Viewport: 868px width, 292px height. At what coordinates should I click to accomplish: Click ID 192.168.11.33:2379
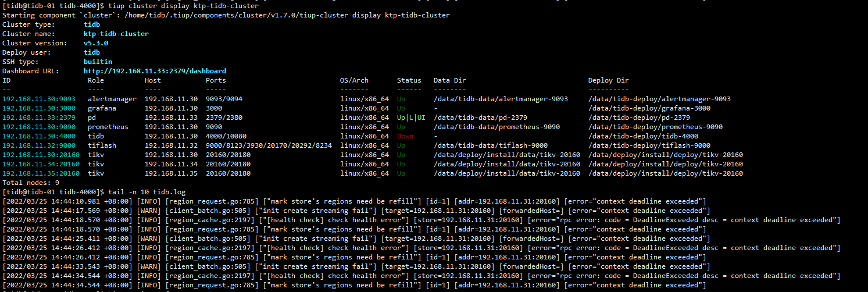click(39, 117)
